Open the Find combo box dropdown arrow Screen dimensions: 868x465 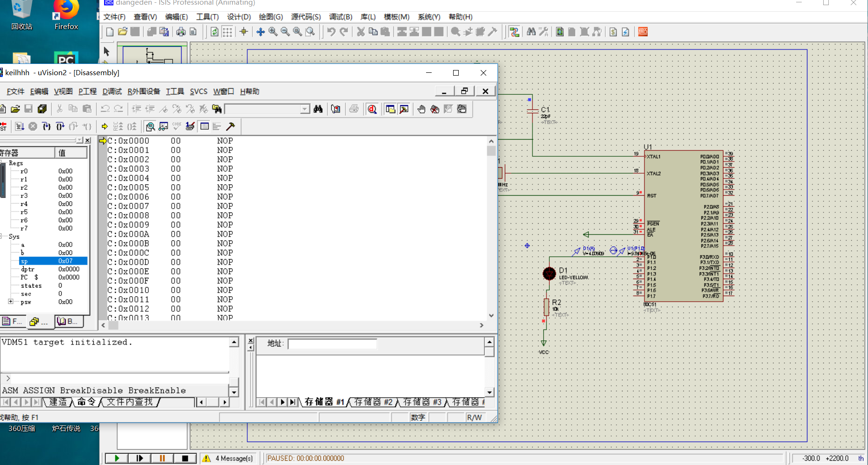pos(305,109)
